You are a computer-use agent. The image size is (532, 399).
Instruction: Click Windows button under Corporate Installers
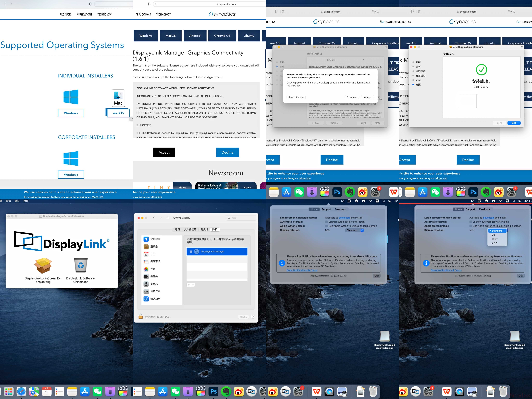tap(71, 175)
